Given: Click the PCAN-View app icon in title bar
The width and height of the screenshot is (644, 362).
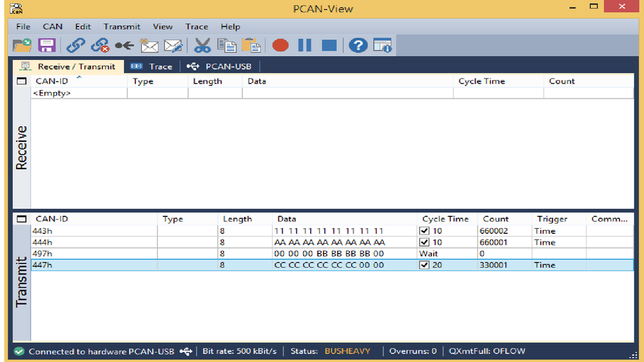Looking at the screenshot, I should [16, 8].
